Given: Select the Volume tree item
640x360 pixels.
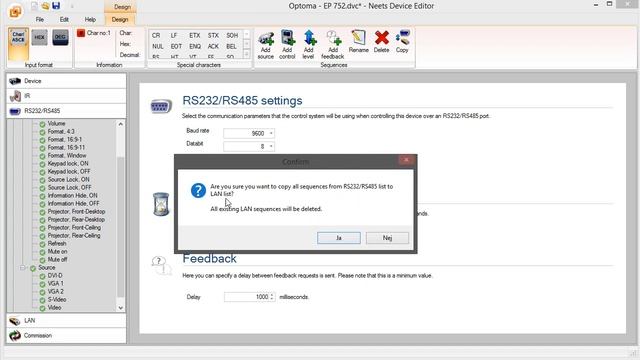Looking at the screenshot, I should [56, 123].
